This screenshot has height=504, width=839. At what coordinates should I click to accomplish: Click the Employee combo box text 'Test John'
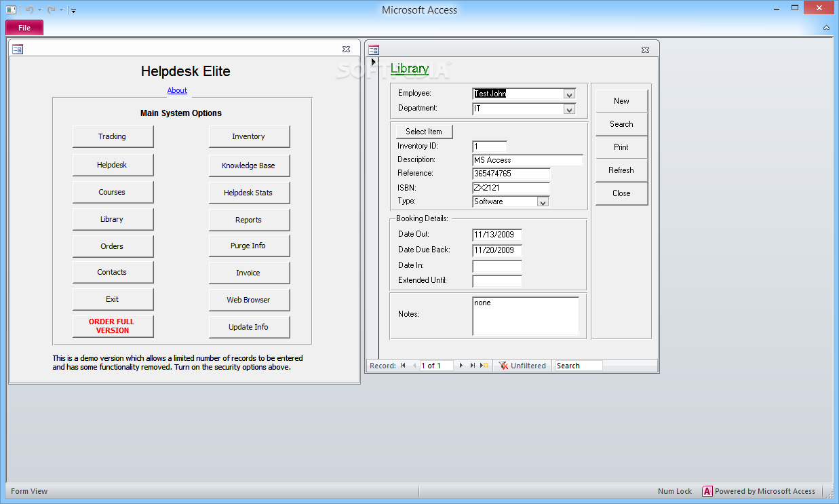click(490, 94)
